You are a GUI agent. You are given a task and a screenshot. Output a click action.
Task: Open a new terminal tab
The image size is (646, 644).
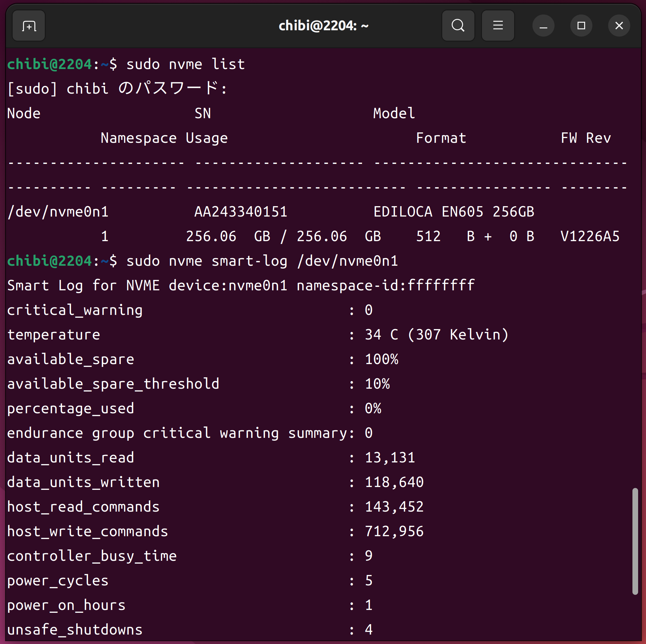point(29,26)
